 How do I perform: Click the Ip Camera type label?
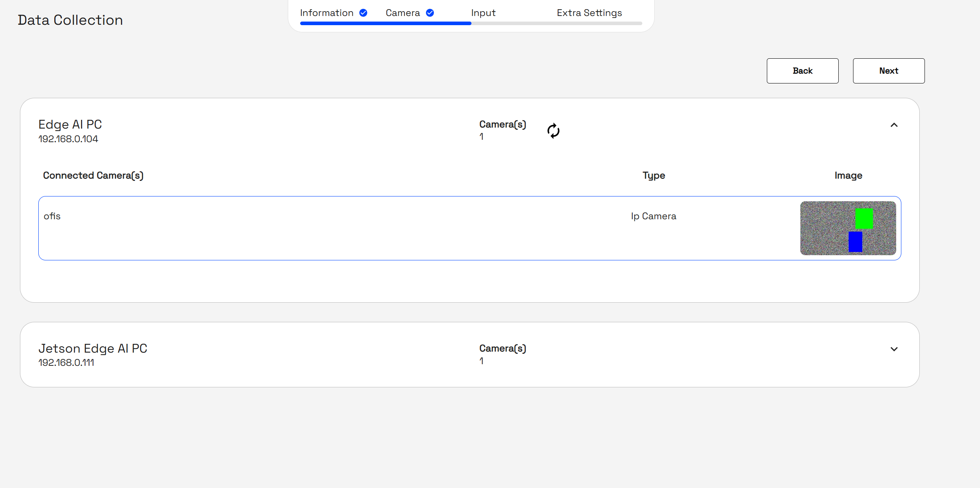(653, 216)
